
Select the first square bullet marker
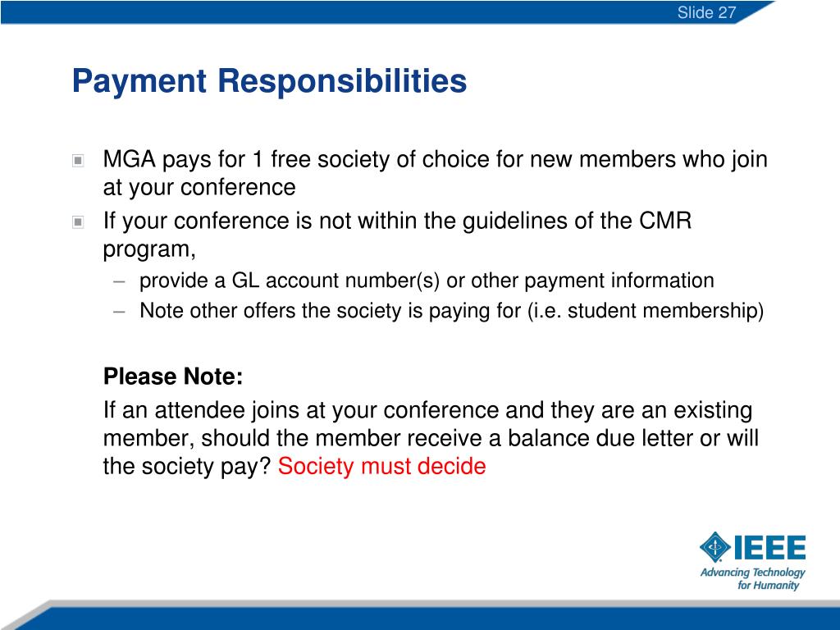pyautogui.click(x=78, y=160)
